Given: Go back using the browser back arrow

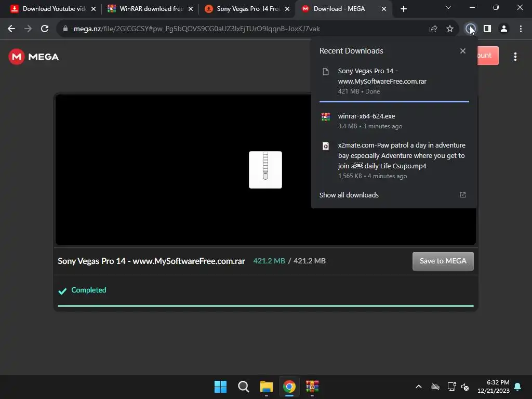Looking at the screenshot, I should pyautogui.click(x=11, y=29).
